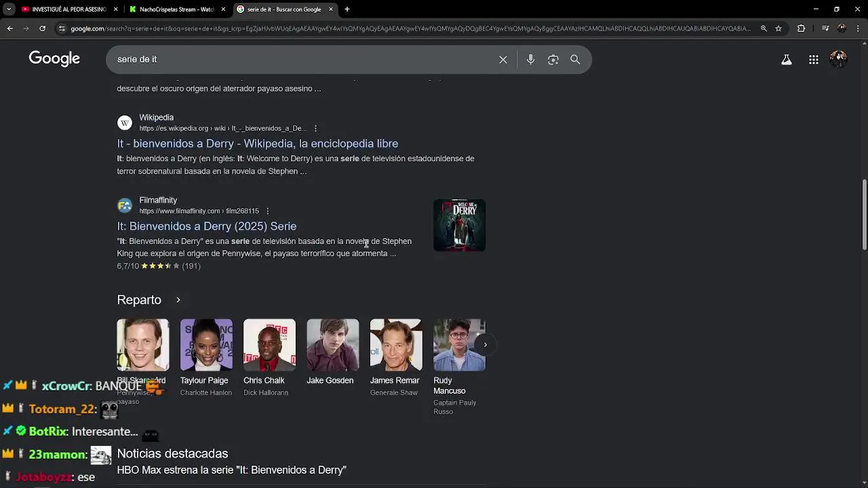The height and width of the screenshot is (488, 868).
Task: Go to the Google home logo
Action: pyautogui.click(x=54, y=59)
